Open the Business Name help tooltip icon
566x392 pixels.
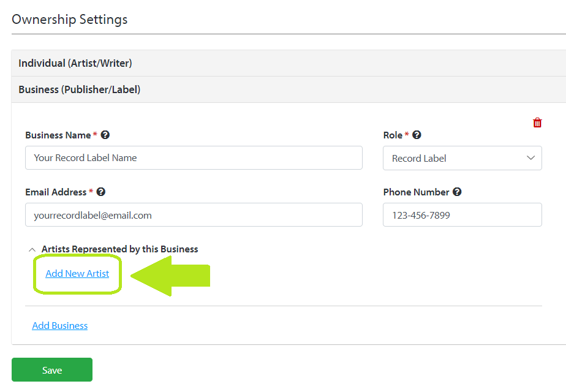tap(105, 135)
